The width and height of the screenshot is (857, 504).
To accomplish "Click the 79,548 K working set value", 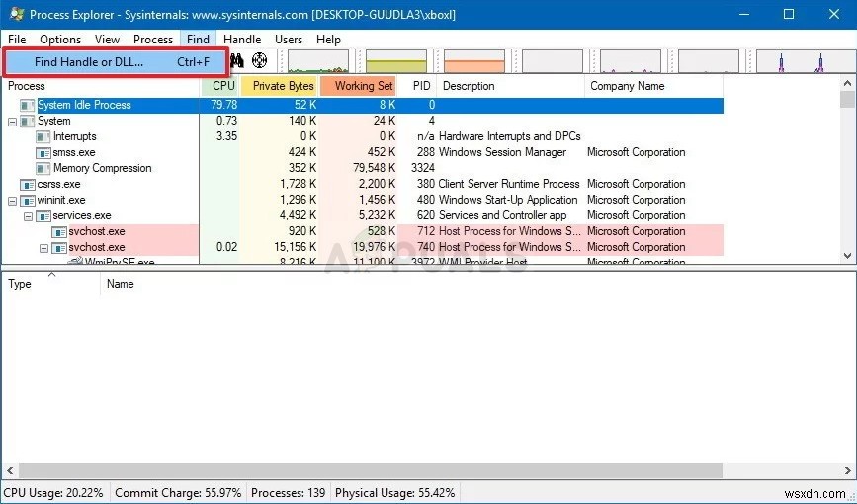I will pos(375,168).
